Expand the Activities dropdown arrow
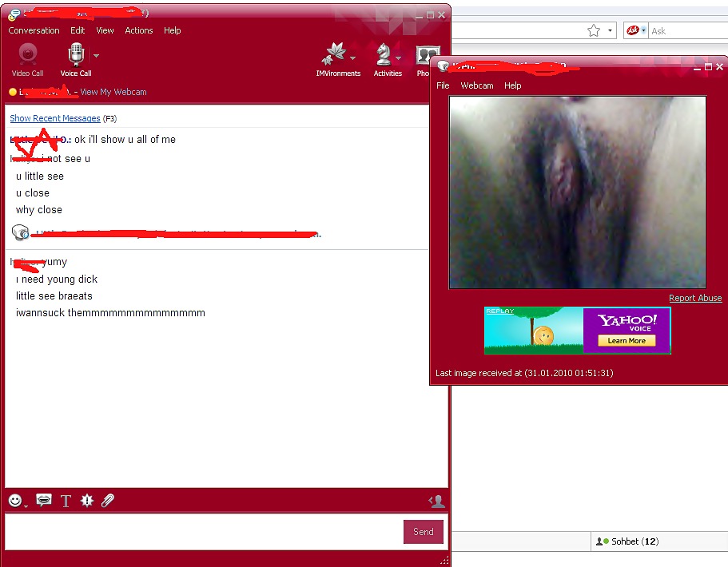This screenshot has width=728, height=567. click(398, 58)
